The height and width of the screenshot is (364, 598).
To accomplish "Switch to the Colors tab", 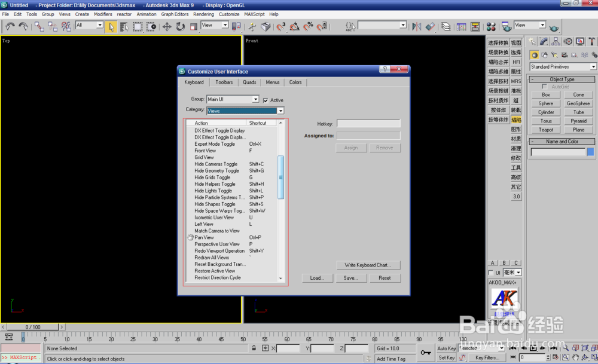I will (295, 82).
